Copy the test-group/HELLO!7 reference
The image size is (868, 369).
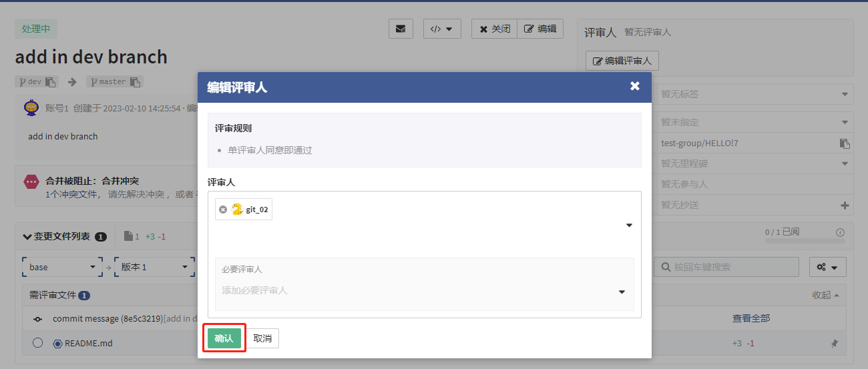(845, 143)
